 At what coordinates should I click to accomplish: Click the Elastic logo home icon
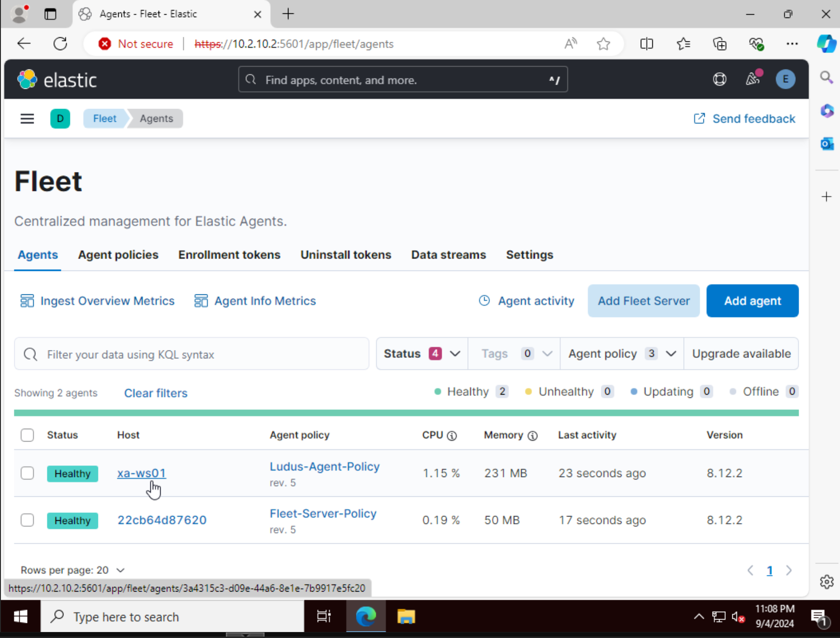click(27, 80)
